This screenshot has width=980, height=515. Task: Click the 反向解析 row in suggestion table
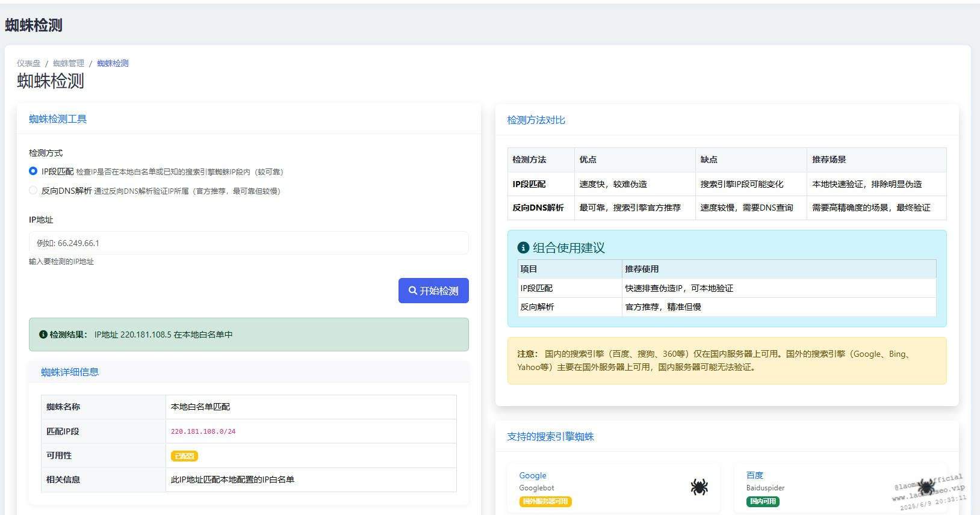tap(727, 307)
